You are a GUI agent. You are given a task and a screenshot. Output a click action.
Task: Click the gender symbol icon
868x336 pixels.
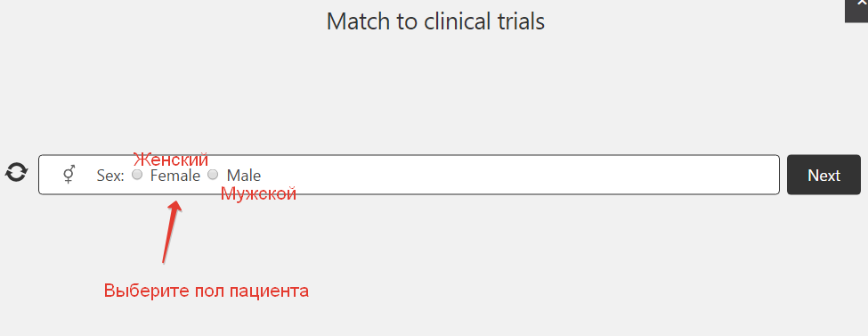[69, 175]
